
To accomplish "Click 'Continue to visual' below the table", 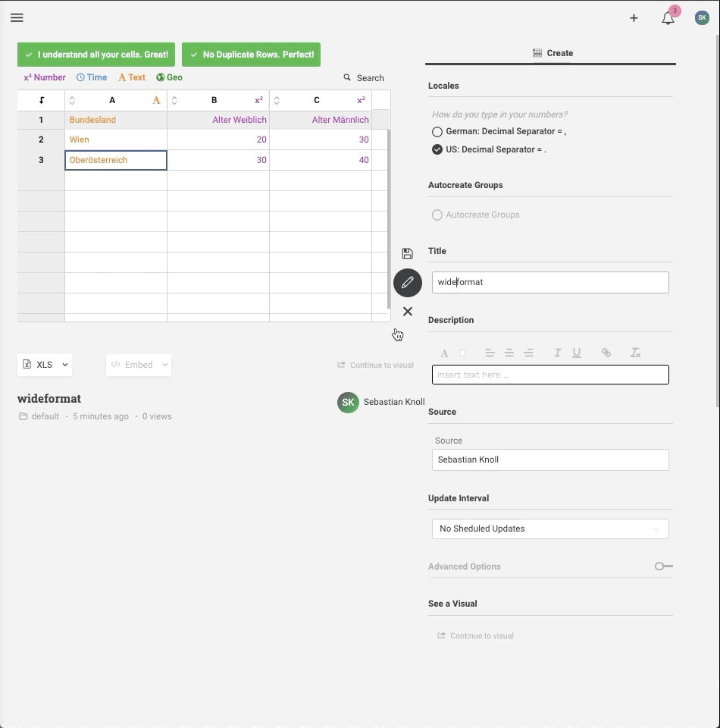I will pyautogui.click(x=375, y=365).
